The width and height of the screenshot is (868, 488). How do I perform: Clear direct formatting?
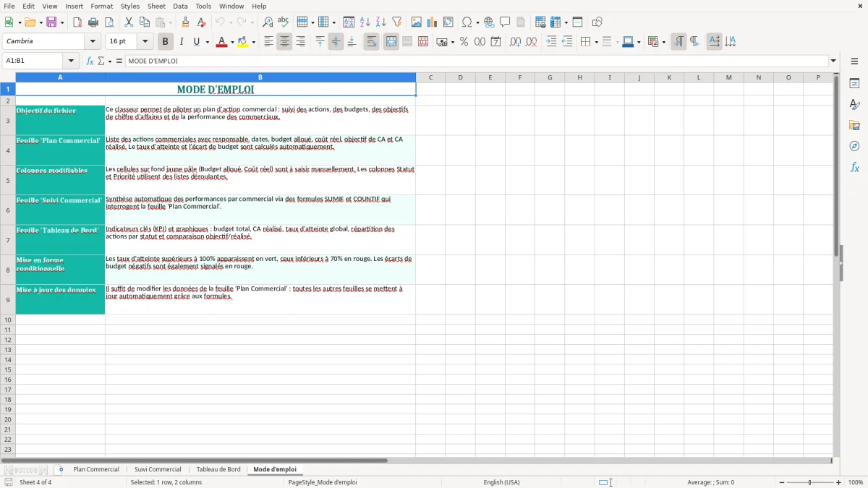pos(201,22)
